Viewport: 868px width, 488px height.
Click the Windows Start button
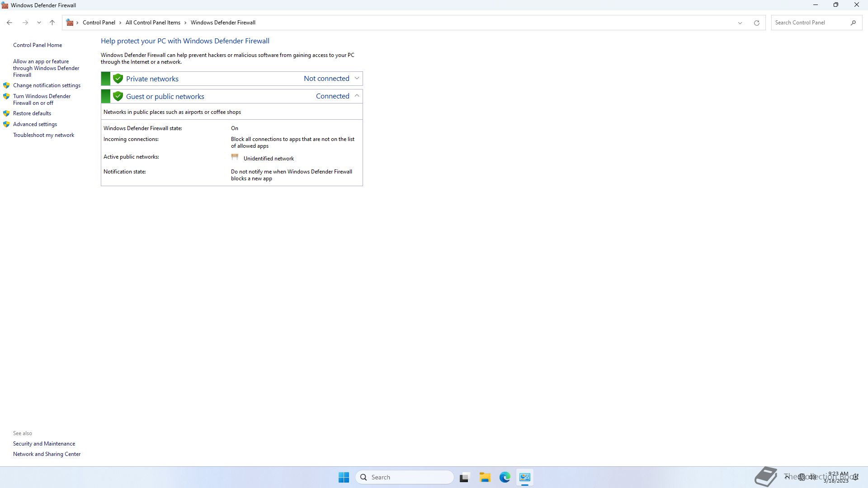point(344,477)
